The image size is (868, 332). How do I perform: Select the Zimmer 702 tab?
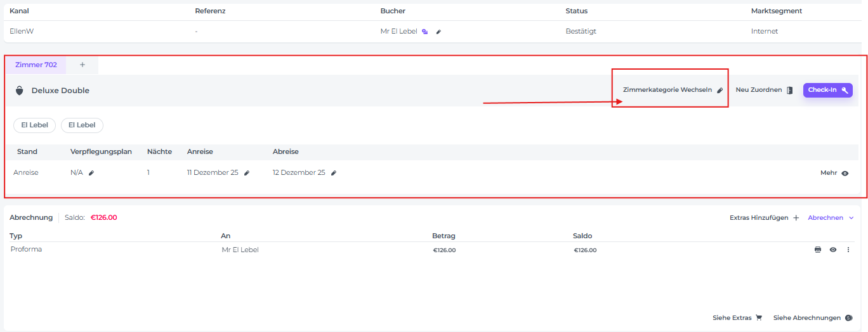click(x=36, y=65)
